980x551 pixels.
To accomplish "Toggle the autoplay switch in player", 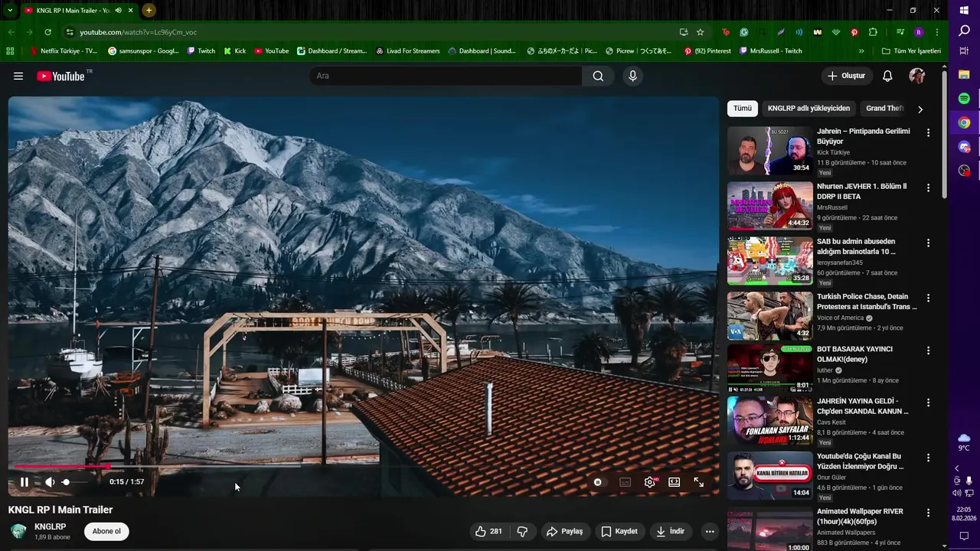I will pyautogui.click(x=598, y=482).
